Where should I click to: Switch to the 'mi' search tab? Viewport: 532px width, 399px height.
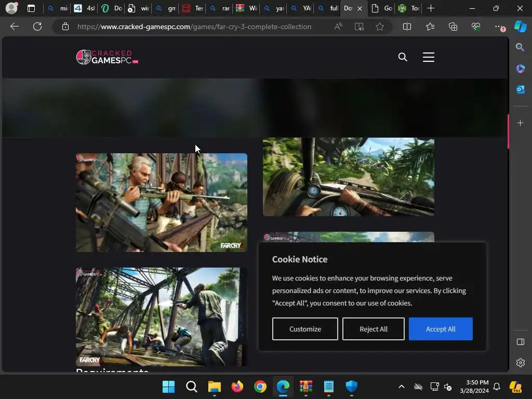pyautogui.click(x=57, y=8)
